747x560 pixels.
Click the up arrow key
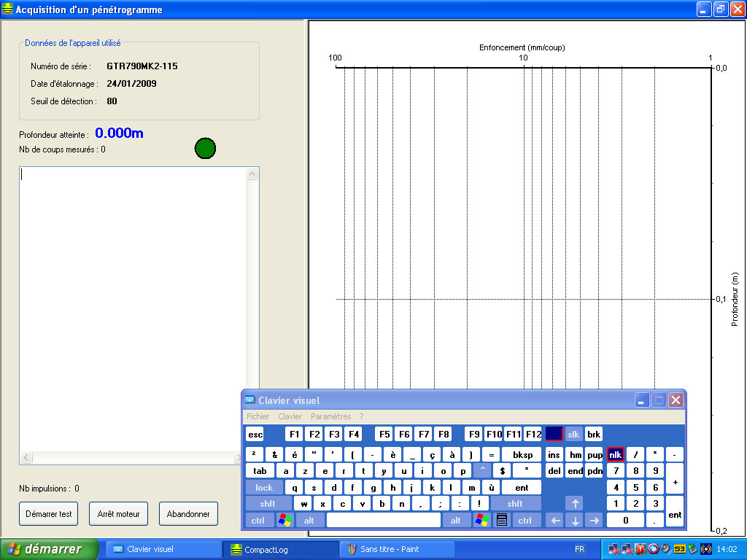(x=575, y=503)
